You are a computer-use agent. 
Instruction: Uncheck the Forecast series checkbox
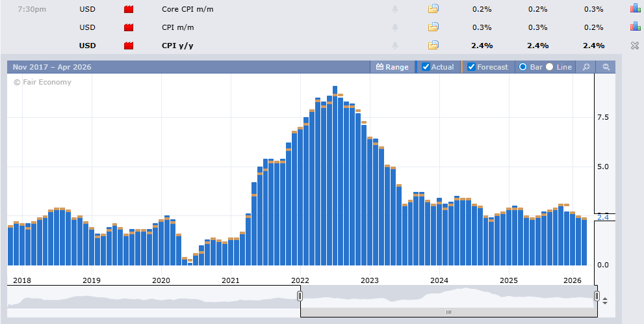coord(471,67)
